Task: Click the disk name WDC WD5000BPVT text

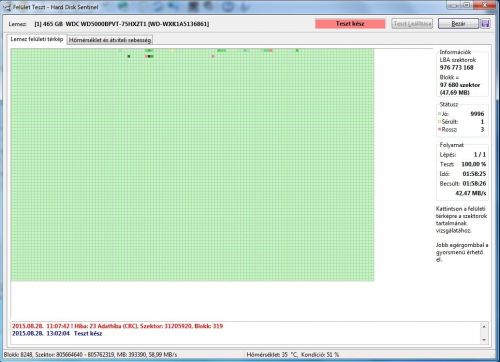Action: pos(122,24)
